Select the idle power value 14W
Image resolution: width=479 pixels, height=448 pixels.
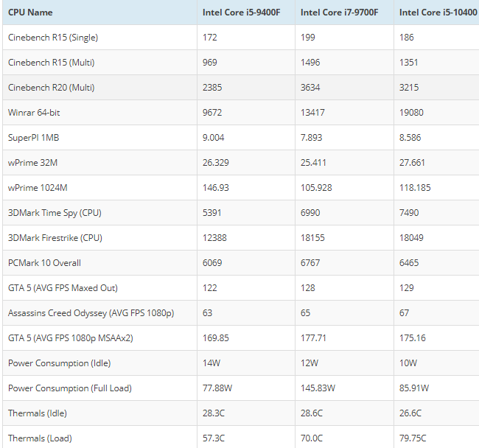coord(211,363)
